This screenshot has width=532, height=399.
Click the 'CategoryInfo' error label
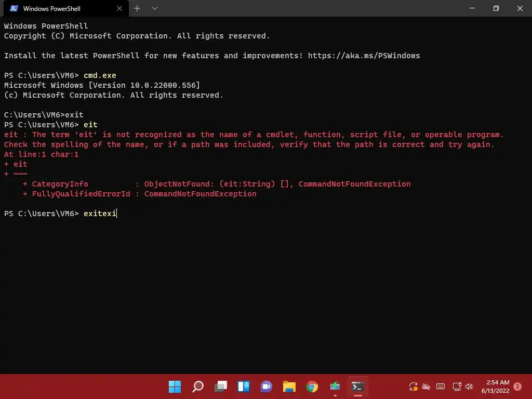pyautogui.click(x=60, y=184)
